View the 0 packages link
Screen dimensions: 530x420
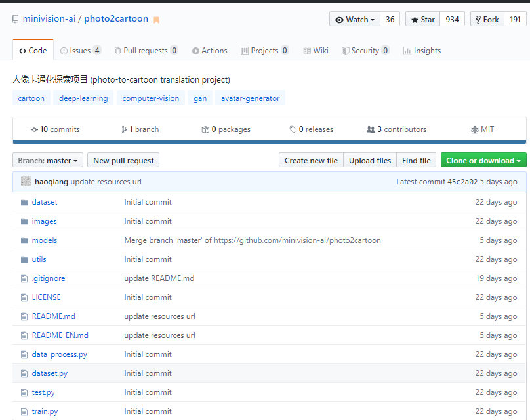tap(226, 129)
